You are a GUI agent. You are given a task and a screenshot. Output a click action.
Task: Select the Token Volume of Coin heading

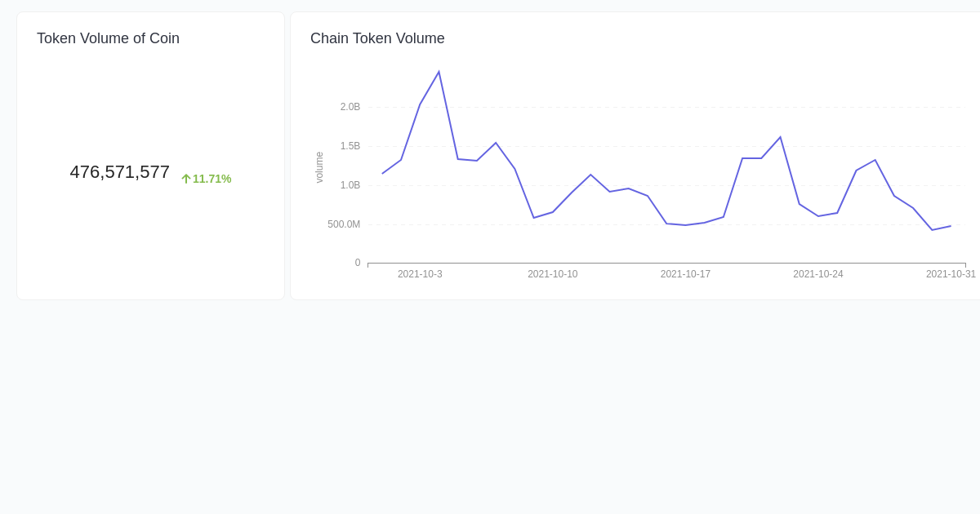point(108,38)
